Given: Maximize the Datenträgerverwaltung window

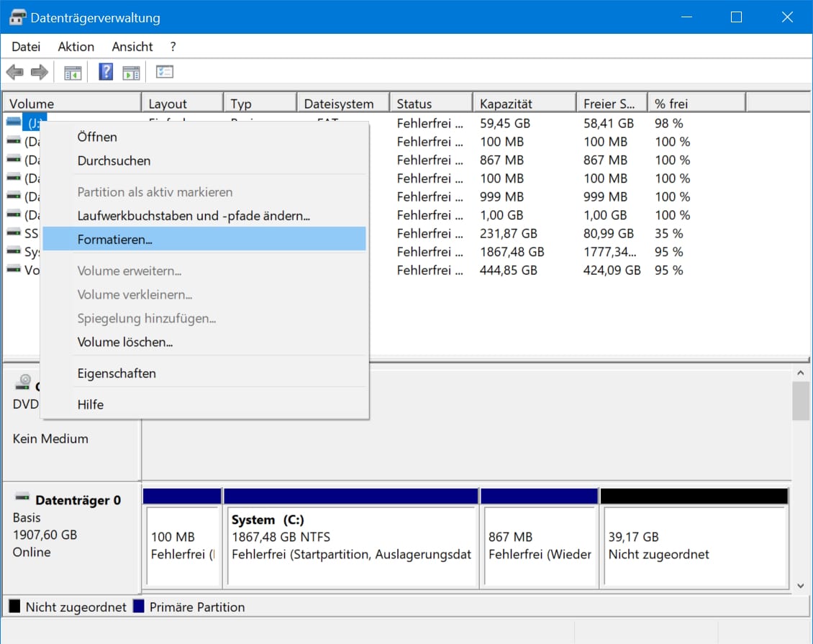Looking at the screenshot, I should pyautogui.click(x=736, y=17).
